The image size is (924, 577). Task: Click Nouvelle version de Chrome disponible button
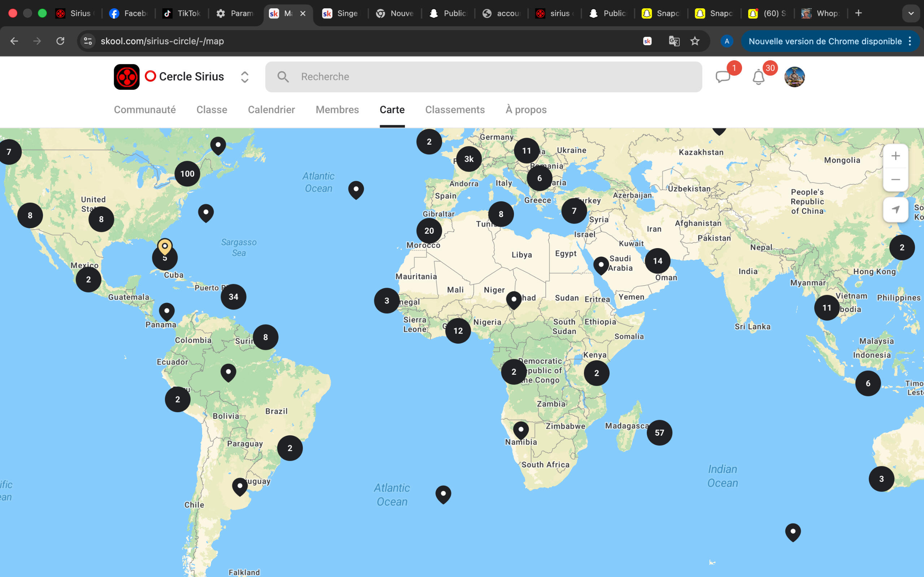[825, 41]
